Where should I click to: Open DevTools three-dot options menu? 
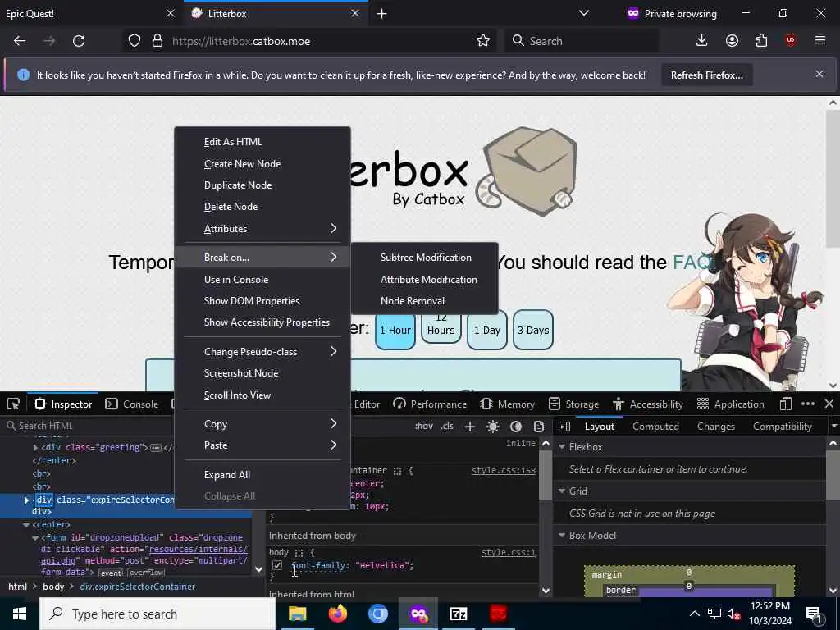[808, 404]
